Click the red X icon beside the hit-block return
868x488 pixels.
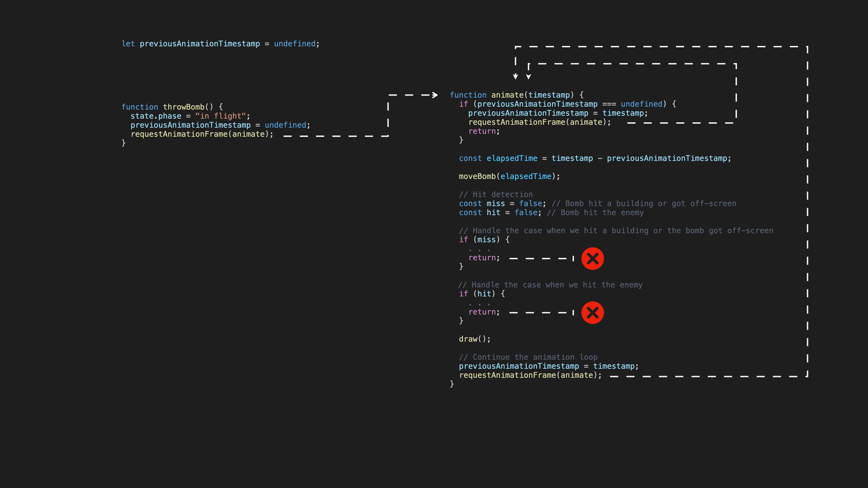(592, 313)
